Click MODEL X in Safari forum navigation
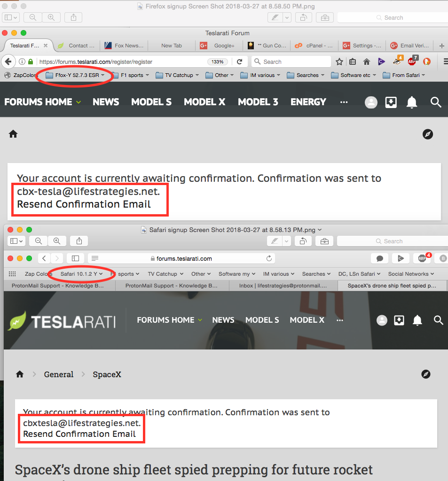The height and width of the screenshot is (481, 448). (307, 320)
